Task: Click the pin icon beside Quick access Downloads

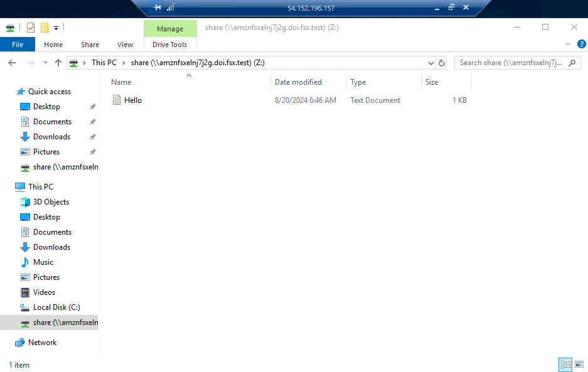Action: tap(93, 137)
